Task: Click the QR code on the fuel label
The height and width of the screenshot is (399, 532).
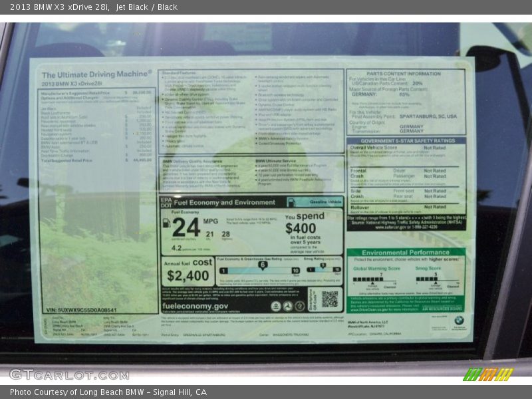Action: (329, 299)
